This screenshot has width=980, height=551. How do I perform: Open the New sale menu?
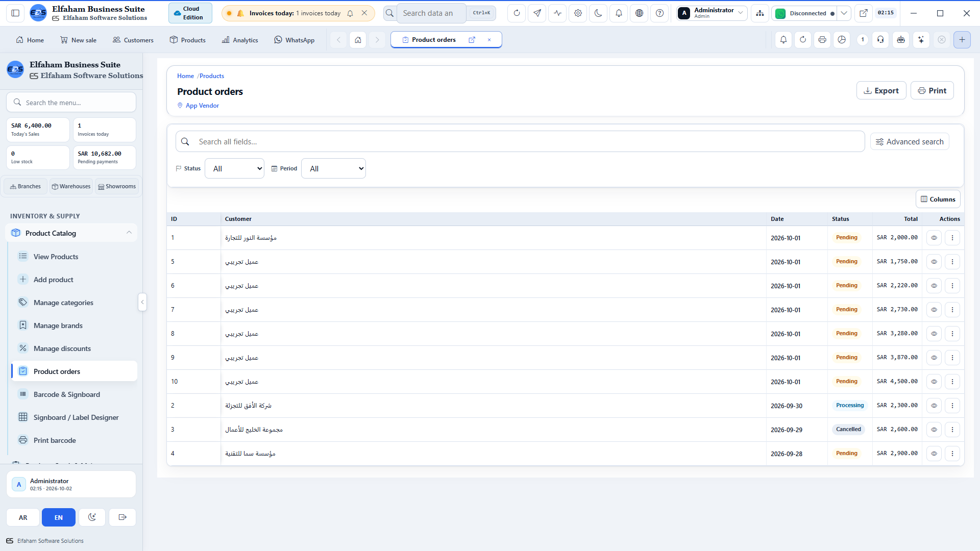tap(78, 40)
